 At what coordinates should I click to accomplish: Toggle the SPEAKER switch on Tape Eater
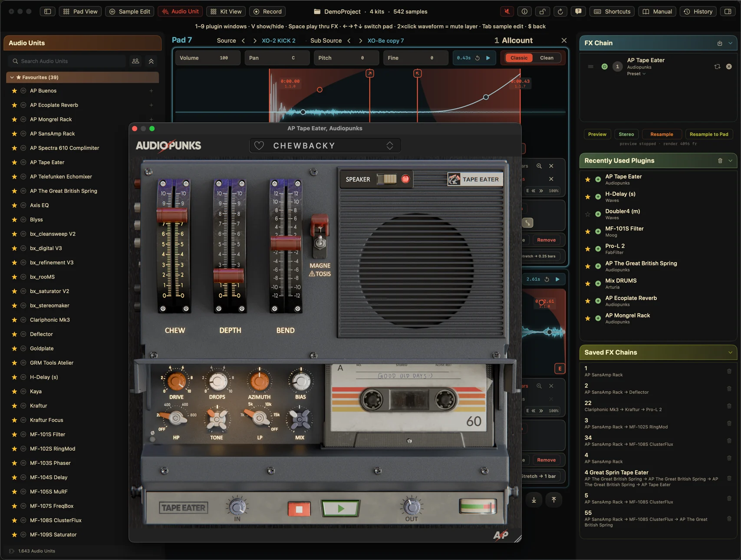(387, 179)
